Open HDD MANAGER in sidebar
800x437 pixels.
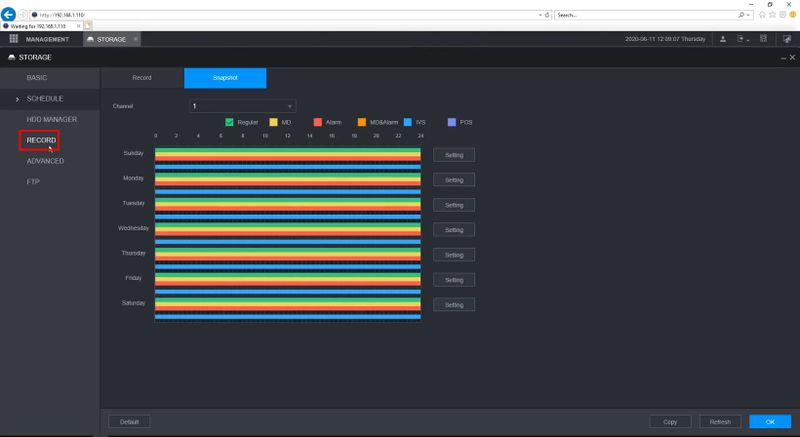(x=52, y=119)
